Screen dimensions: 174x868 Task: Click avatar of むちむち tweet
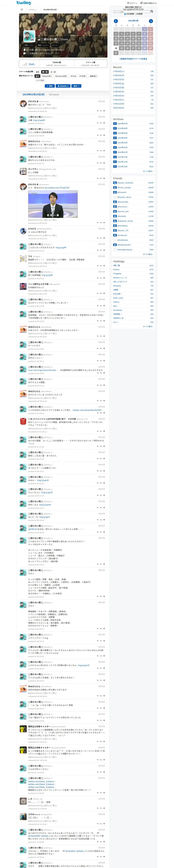[23, 231]
